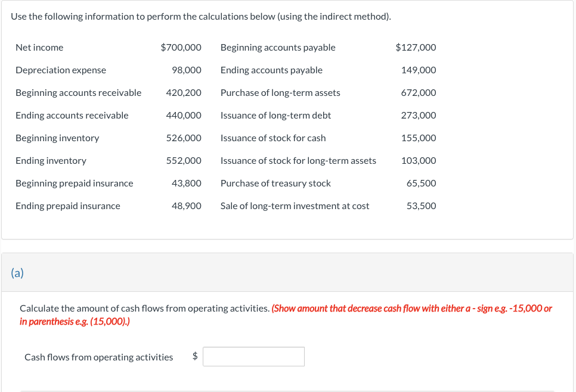Click the (a) section label
The width and height of the screenshot is (576, 392).
[17, 273]
